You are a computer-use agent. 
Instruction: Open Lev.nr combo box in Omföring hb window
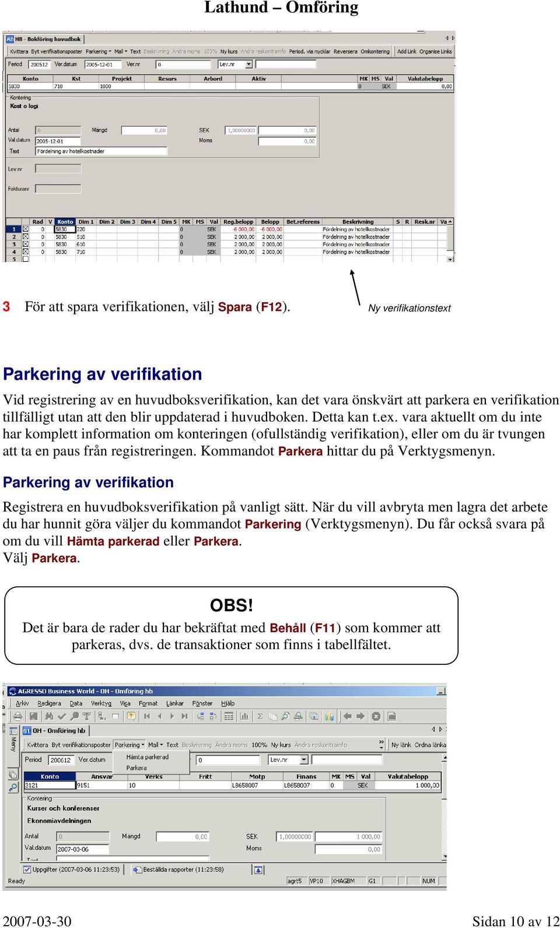(304, 759)
